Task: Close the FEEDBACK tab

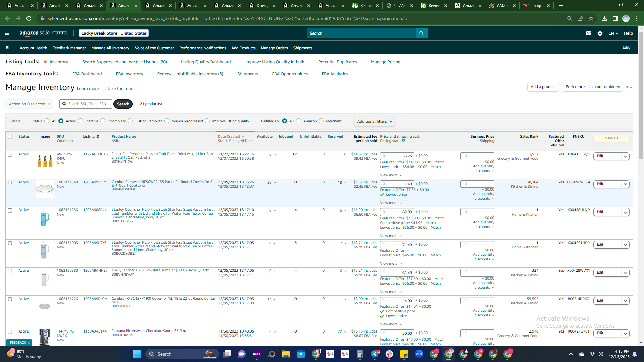Action: 29,343
